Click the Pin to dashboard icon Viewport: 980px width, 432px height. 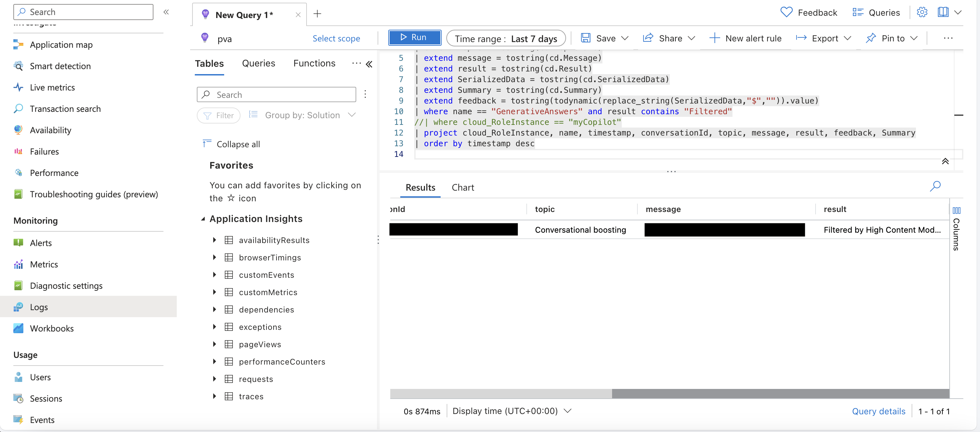point(871,37)
